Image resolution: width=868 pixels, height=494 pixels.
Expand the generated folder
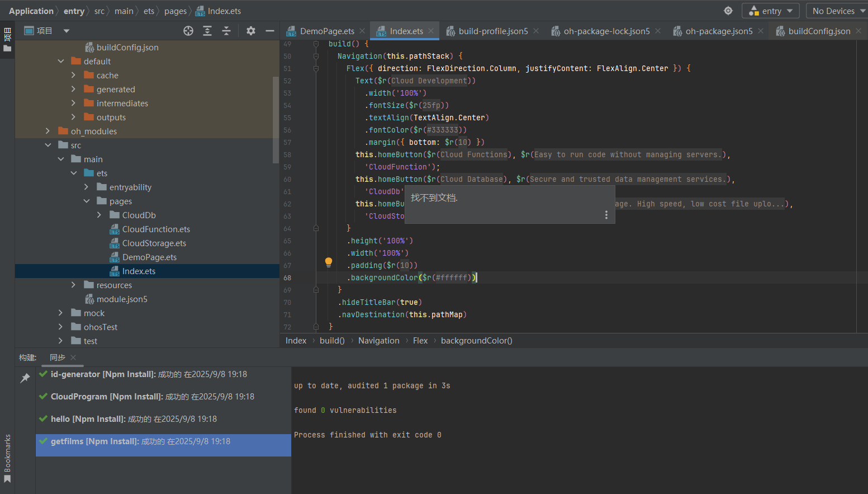coord(73,89)
